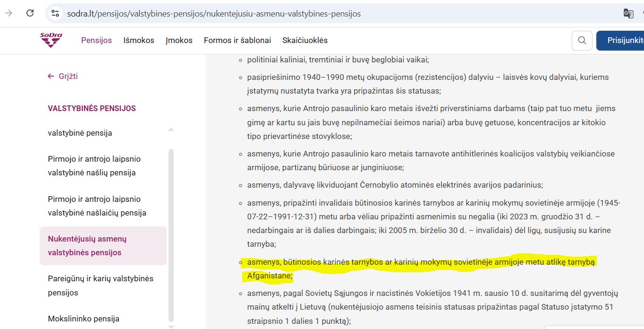The height and width of the screenshot is (329, 644).
Task: Click the sidebar scroll-up arrow
Action: pyautogui.click(x=171, y=130)
